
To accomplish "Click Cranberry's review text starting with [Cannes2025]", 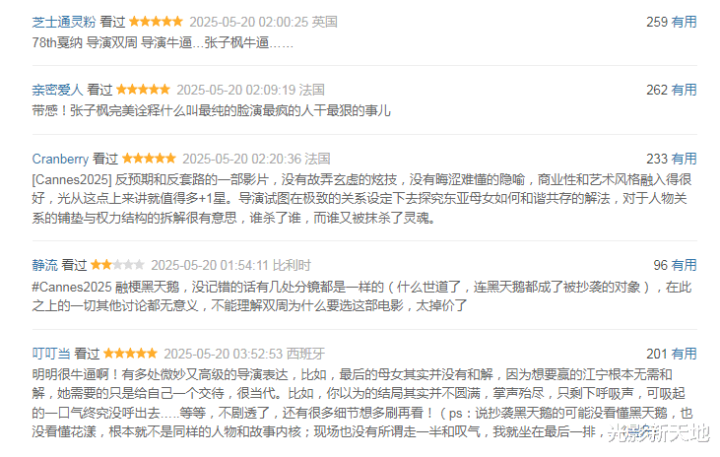I will 362,198.
